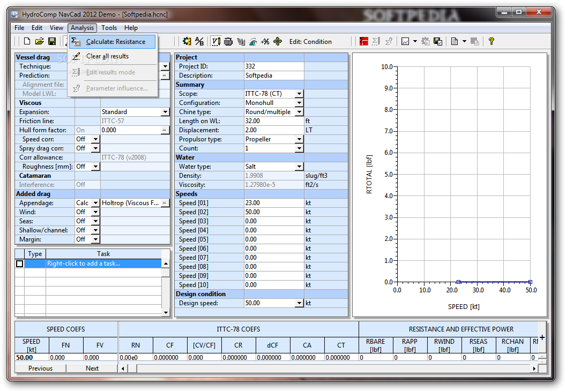
Task: Click the task list scroll down arrow
Action: tap(166, 313)
